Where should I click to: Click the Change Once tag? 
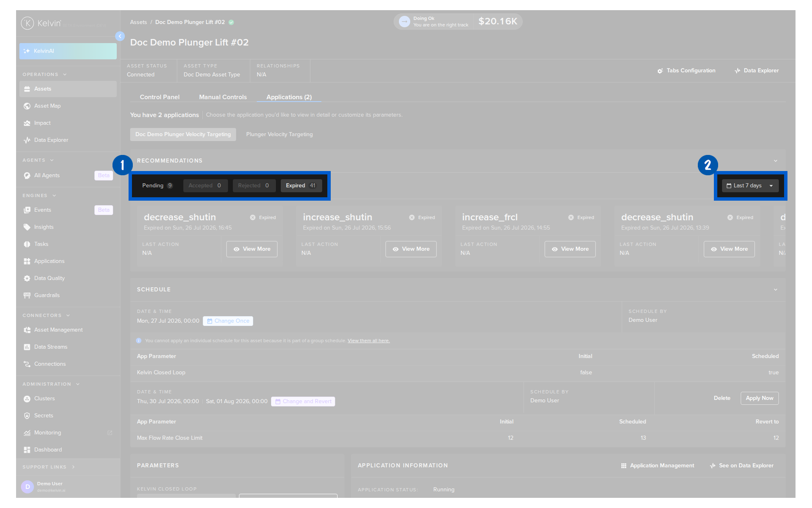coord(228,321)
